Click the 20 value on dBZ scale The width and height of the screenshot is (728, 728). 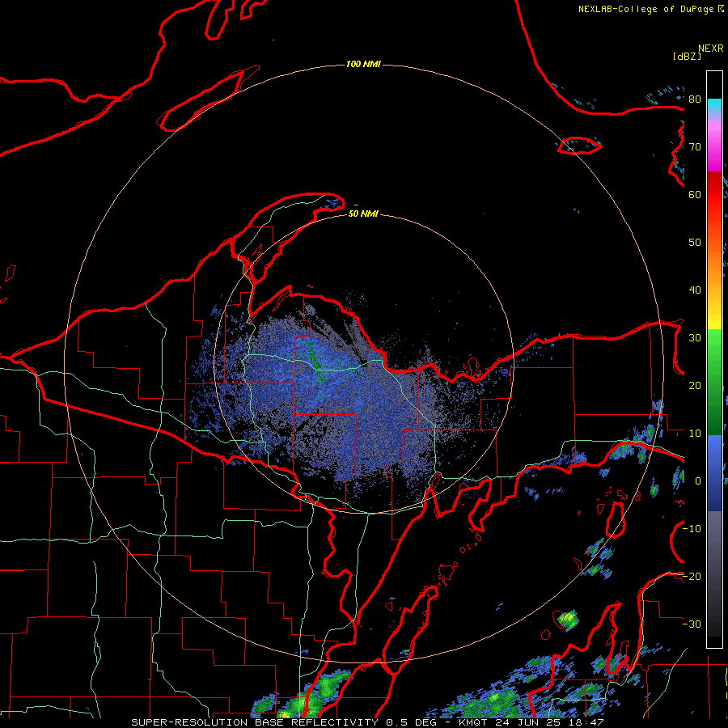(x=695, y=386)
